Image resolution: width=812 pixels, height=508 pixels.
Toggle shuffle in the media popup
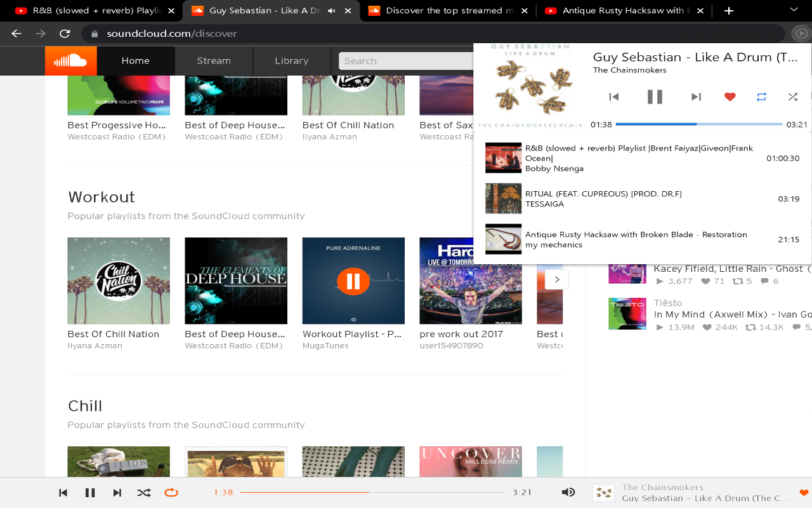[x=792, y=97]
